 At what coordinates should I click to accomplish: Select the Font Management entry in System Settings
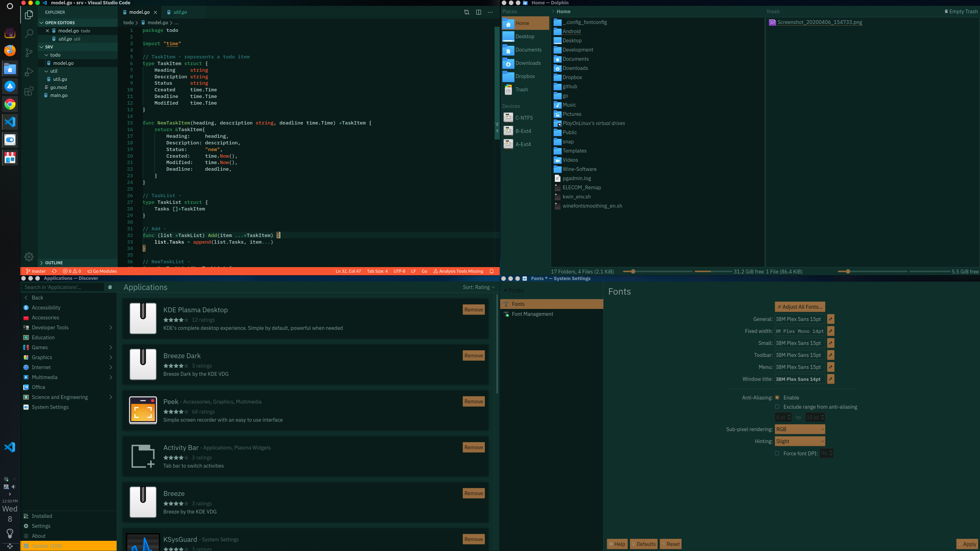[x=552, y=314]
